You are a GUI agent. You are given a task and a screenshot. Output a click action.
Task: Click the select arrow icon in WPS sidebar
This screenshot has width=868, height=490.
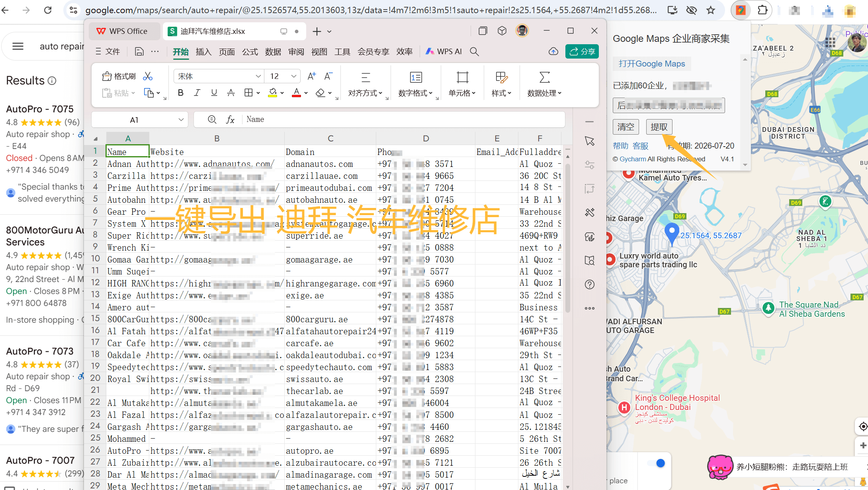[590, 141]
